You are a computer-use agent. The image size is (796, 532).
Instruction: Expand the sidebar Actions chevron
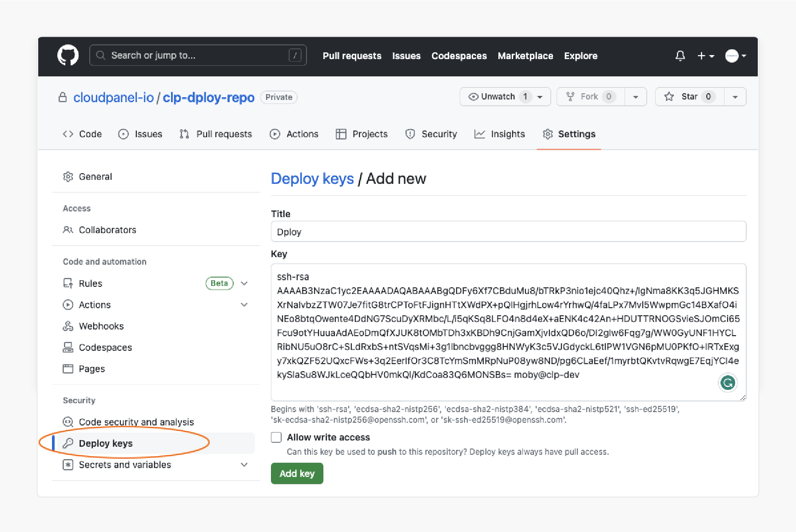[x=244, y=305]
